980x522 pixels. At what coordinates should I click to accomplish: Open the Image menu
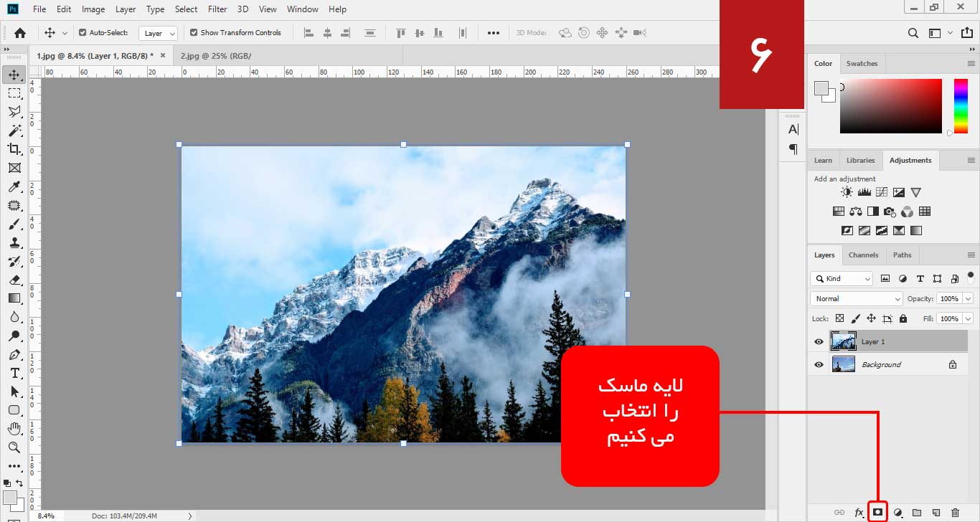coord(93,9)
